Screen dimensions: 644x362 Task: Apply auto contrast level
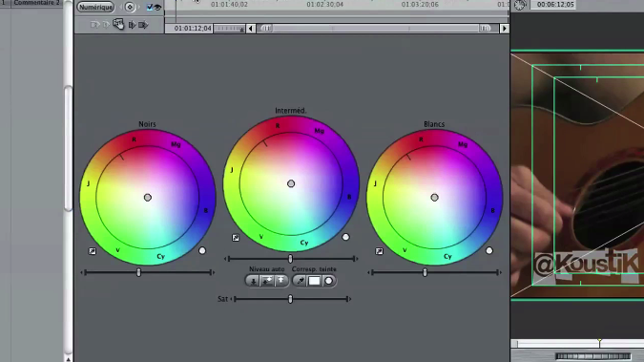tap(267, 281)
